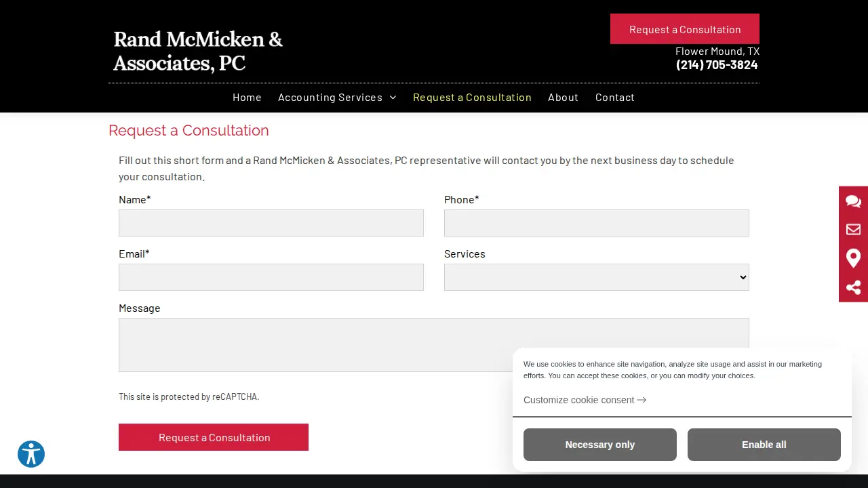
Task: Submit the form's Request a Consultation button
Action: [x=214, y=437]
